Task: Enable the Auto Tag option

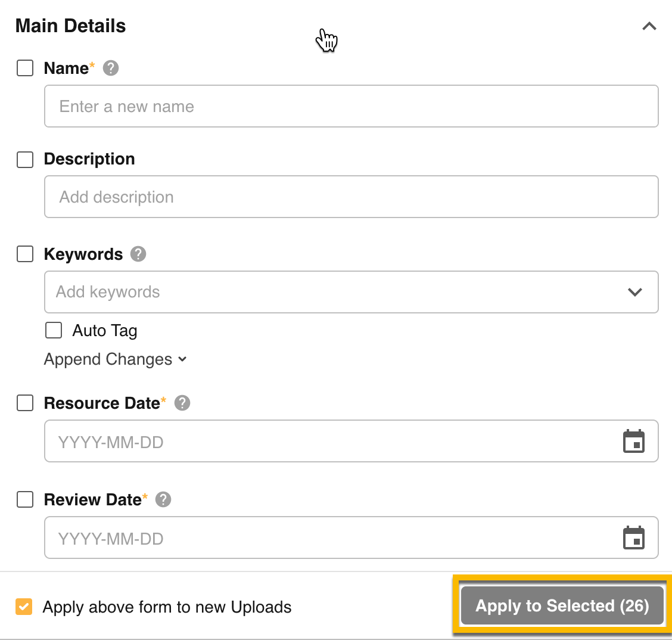Action: pyautogui.click(x=53, y=330)
